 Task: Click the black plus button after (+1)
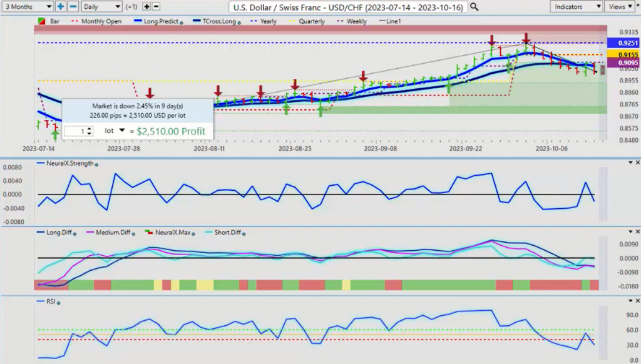point(146,6)
